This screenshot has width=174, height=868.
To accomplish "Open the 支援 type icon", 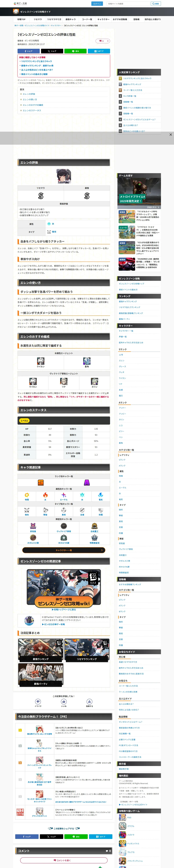I will [x=82, y=510].
